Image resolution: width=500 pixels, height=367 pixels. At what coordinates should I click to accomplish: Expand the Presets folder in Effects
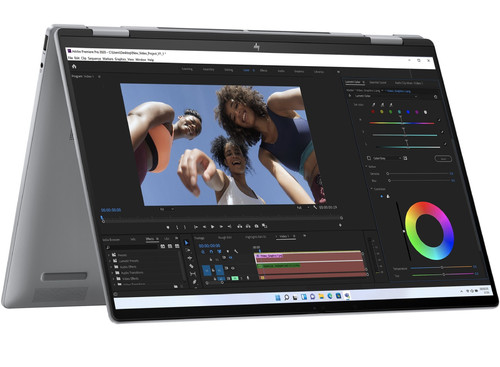[109, 255]
